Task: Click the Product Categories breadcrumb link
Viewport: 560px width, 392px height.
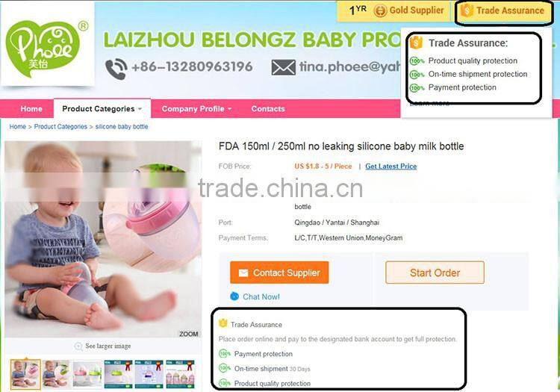Action: (60, 126)
